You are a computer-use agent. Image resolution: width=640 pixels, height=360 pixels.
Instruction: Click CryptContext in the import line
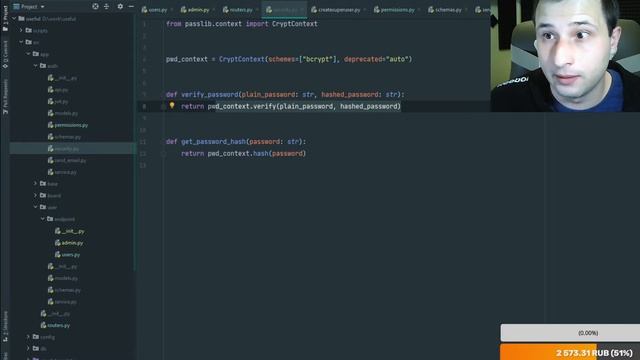click(294, 24)
